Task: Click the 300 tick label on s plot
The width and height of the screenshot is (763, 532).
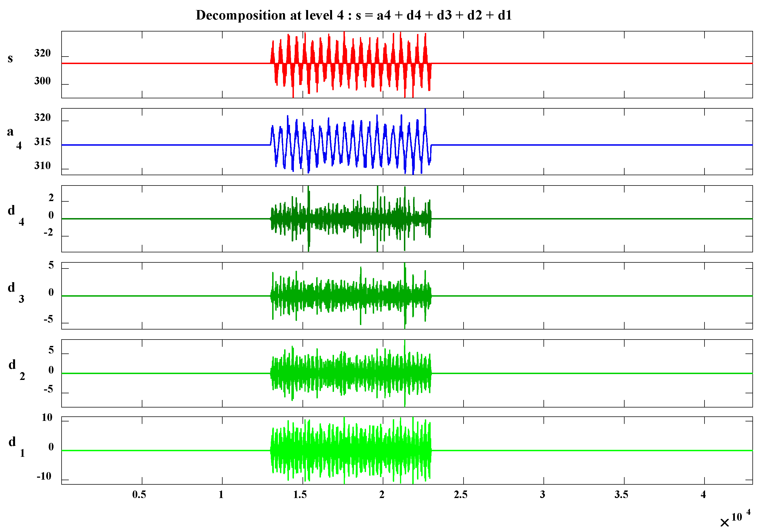Action: pos(43,81)
